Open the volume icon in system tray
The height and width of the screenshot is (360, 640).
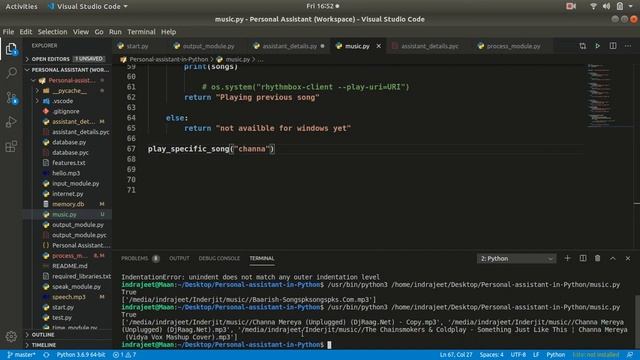pyautogui.click(x=607, y=6)
